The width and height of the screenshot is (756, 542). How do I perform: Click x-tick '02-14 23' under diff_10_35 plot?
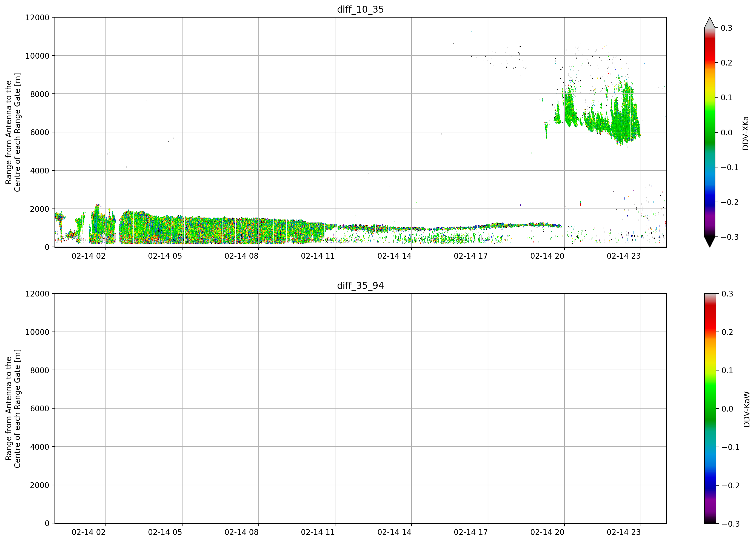click(624, 256)
